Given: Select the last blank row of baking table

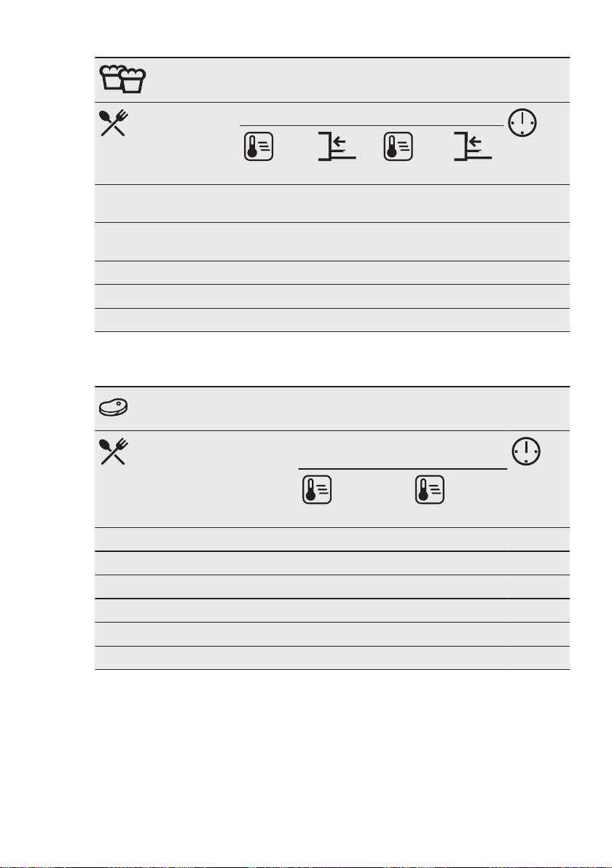Looking at the screenshot, I should [x=331, y=320].
